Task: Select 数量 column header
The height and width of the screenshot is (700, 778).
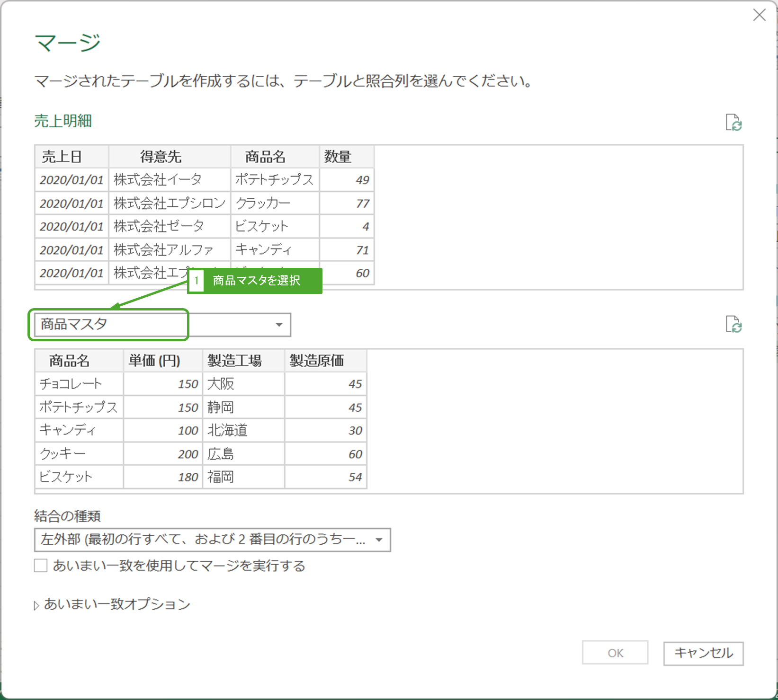Action: coord(338,157)
